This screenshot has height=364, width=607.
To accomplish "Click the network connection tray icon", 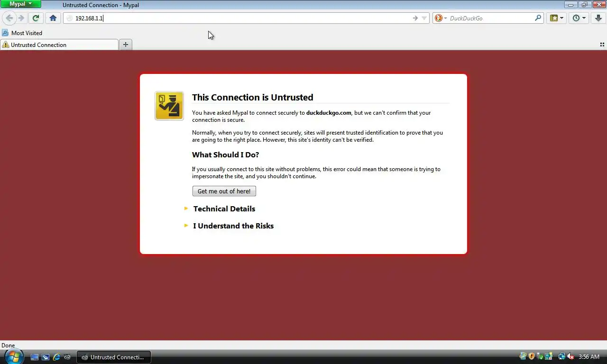I will point(561,356).
